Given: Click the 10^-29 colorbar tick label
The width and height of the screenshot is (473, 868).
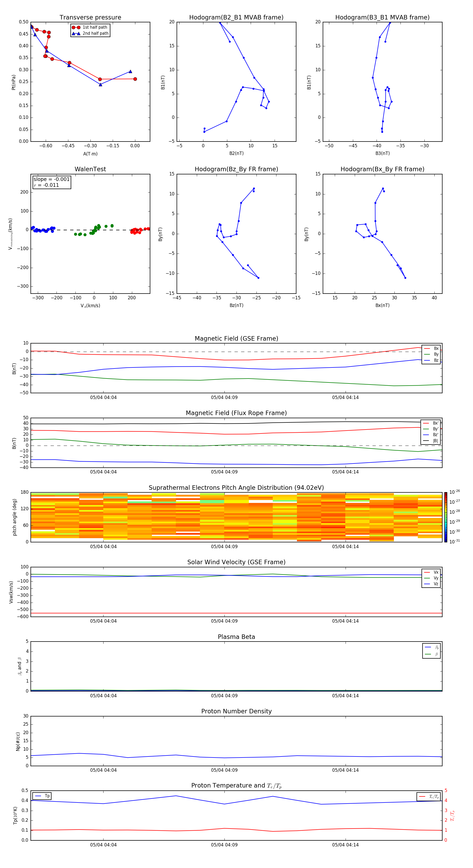Looking at the screenshot, I should point(455,522).
